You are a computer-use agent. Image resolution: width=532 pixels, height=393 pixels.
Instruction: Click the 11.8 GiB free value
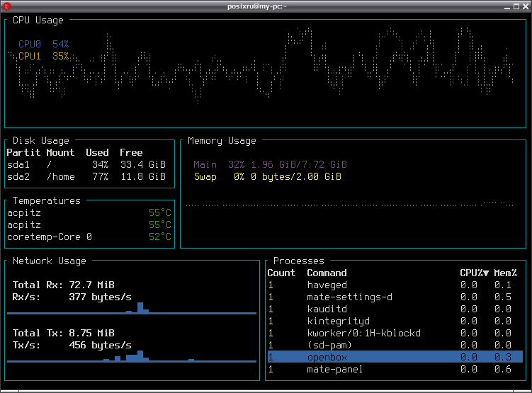(143, 176)
